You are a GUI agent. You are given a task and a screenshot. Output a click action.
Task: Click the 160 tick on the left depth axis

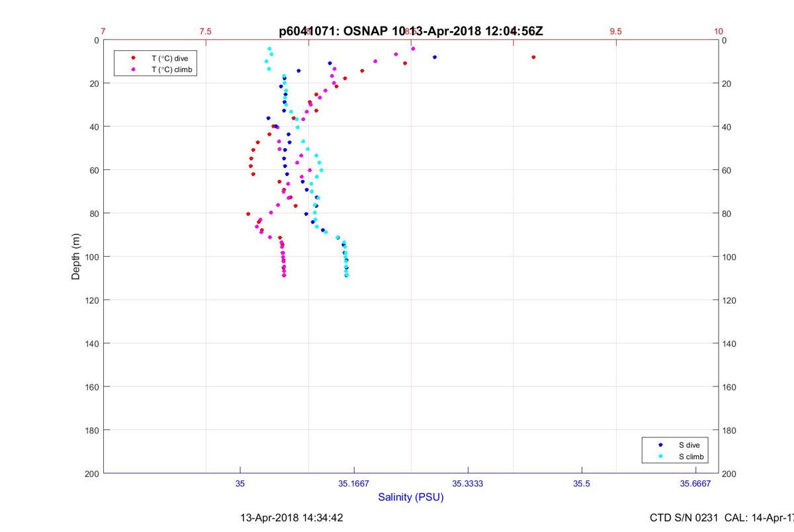pyautogui.click(x=91, y=387)
